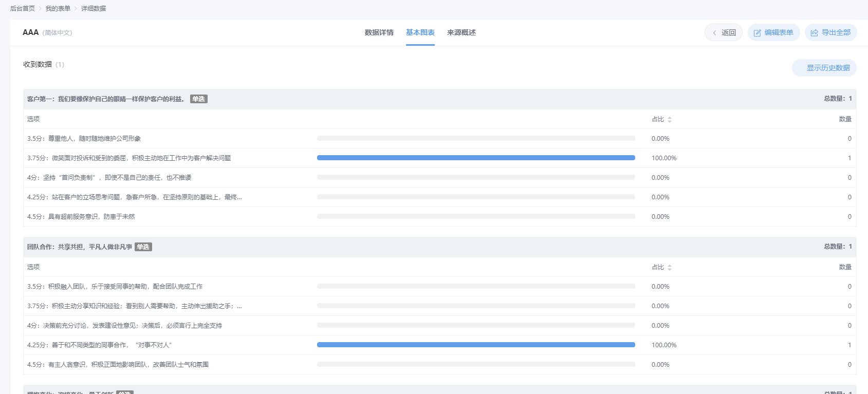868x394 pixels.
Task: Click the back arrow icon in 返回 button
Action: [714, 33]
